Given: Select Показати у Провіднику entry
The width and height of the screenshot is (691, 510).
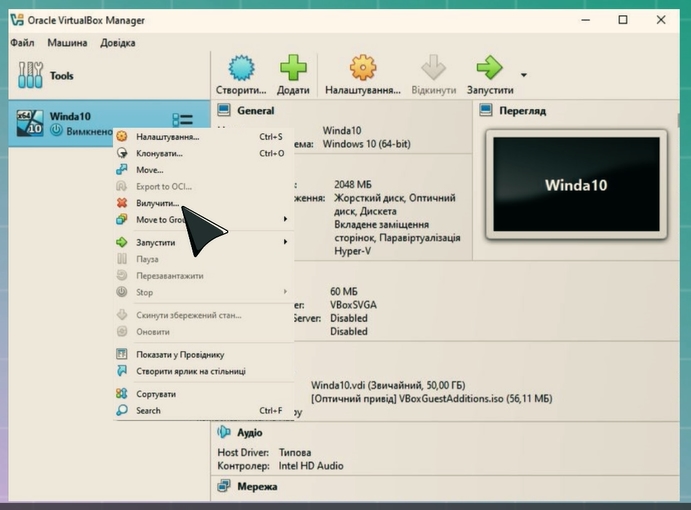Looking at the screenshot, I should click(203, 354).
